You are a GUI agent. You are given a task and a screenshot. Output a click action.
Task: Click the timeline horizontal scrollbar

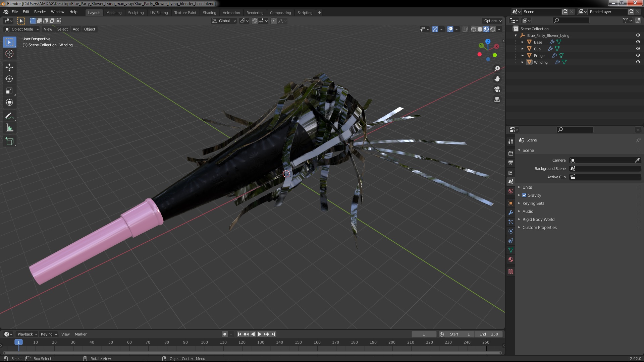click(x=252, y=353)
